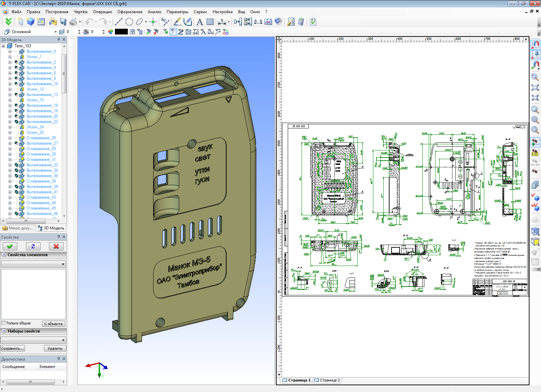Click the copy pages icon in right toolbar
The height and width of the screenshot is (392, 541).
[x=535, y=185]
